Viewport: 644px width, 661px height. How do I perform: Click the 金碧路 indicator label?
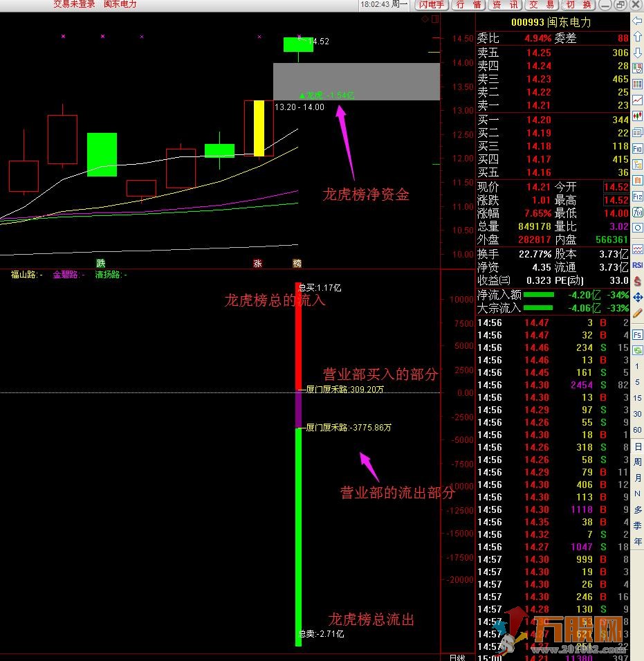68,275
